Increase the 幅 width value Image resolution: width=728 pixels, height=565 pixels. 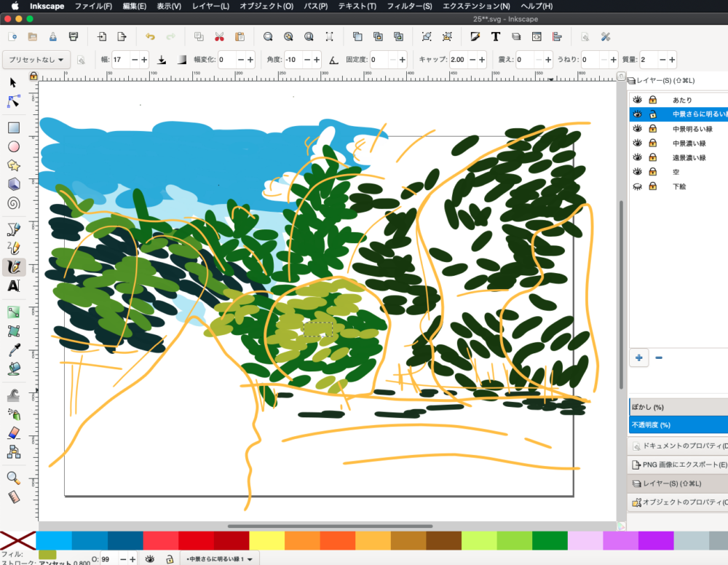pos(144,60)
